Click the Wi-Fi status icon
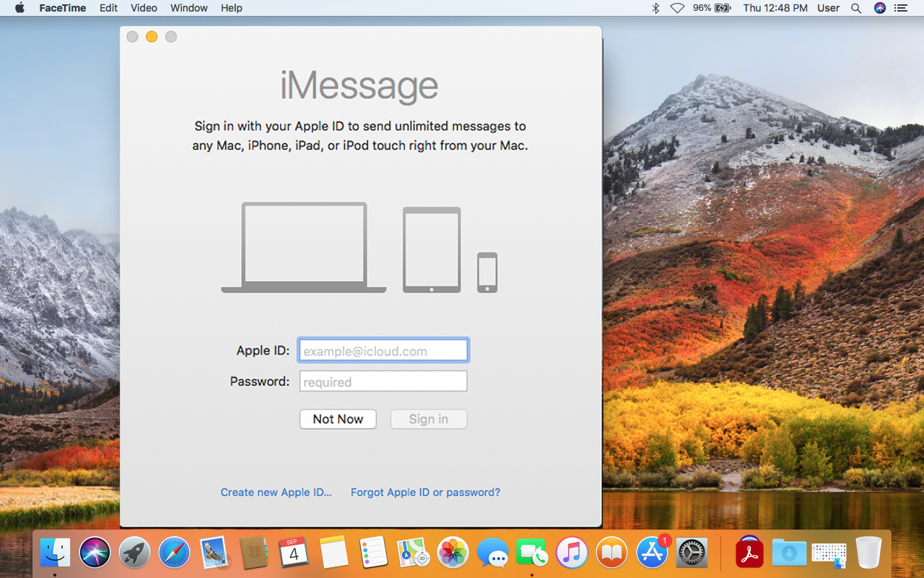Image resolution: width=924 pixels, height=578 pixels. [677, 8]
